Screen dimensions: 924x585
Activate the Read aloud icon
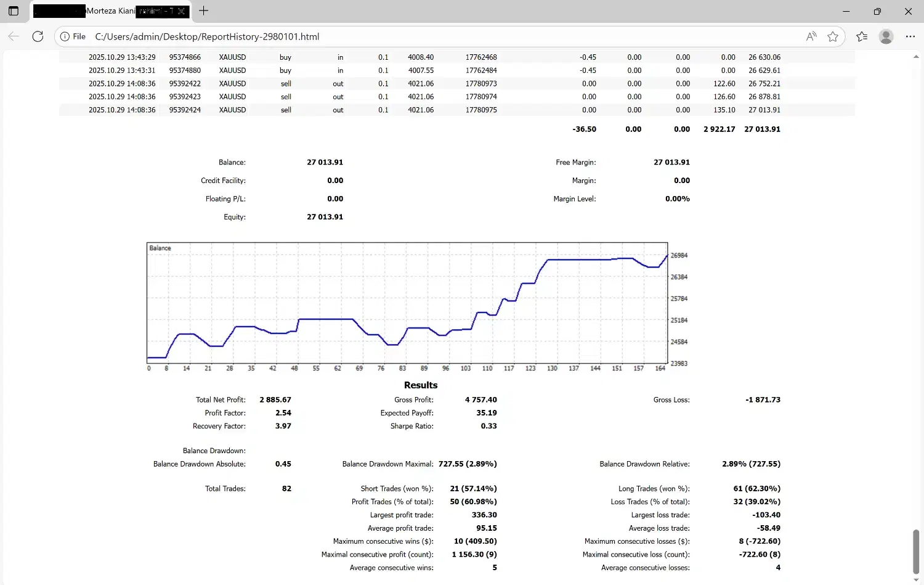click(x=811, y=36)
